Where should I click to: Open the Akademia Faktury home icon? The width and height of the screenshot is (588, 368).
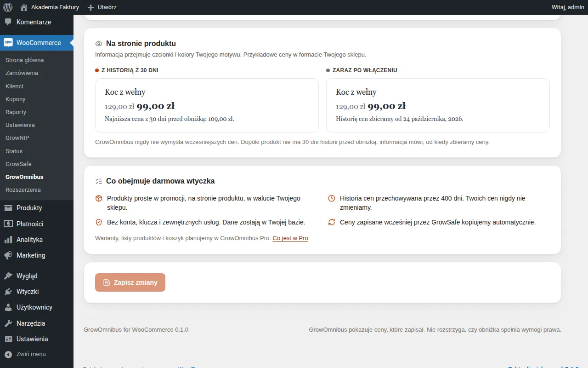(24, 7)
